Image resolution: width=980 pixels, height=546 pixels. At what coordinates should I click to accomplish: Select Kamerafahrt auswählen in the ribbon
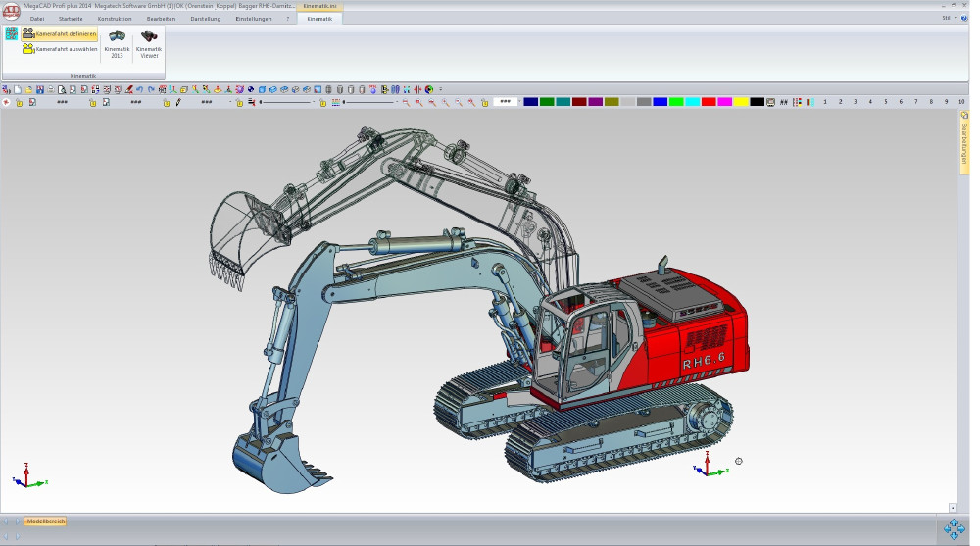[x=60, y=49]
